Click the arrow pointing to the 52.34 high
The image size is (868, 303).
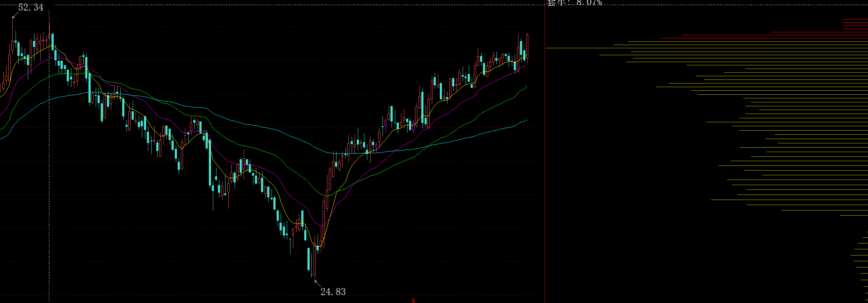coord(14,16)
